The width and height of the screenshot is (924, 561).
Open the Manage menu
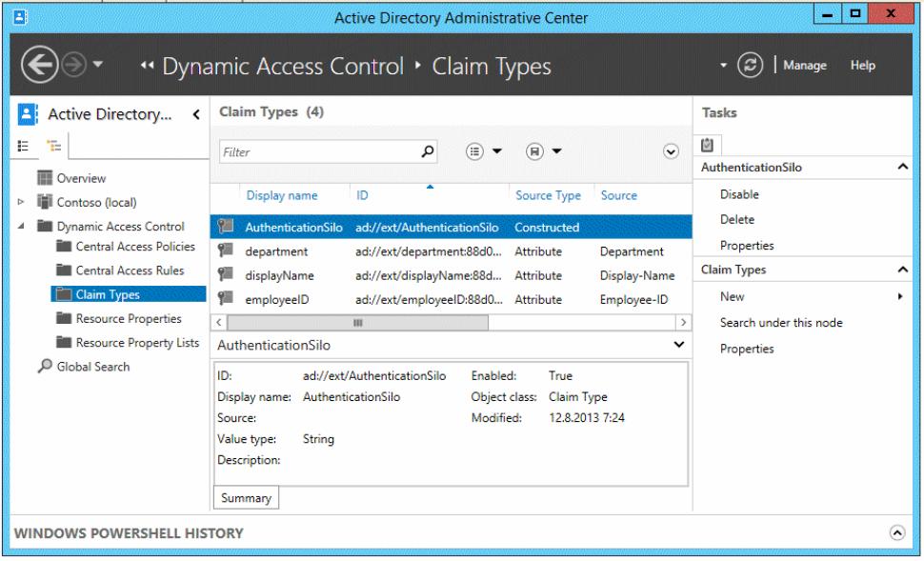pos(804,66)
